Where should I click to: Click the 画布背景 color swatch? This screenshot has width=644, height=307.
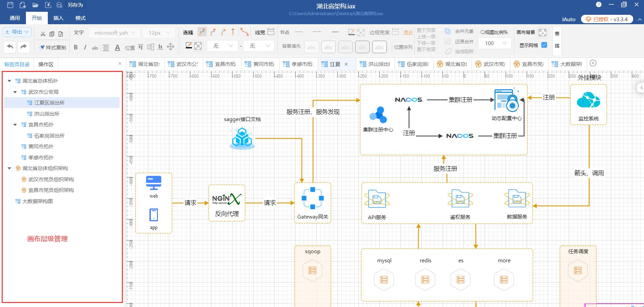542,32
